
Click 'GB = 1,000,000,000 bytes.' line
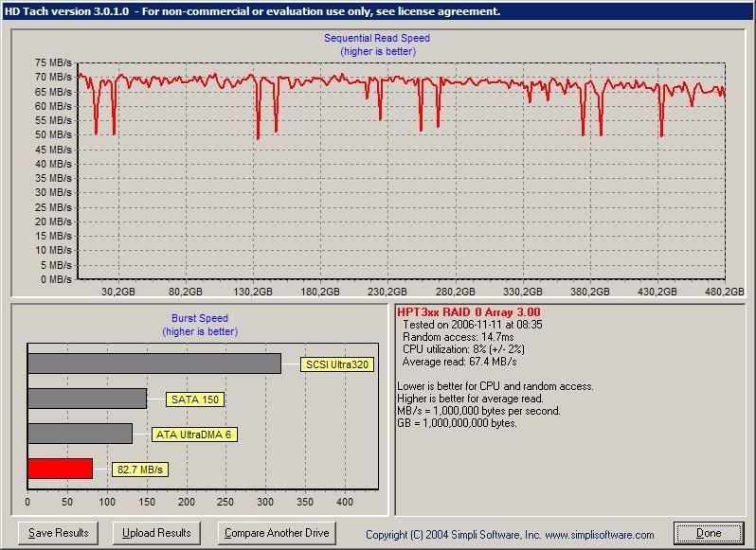[x=457, y=423]
